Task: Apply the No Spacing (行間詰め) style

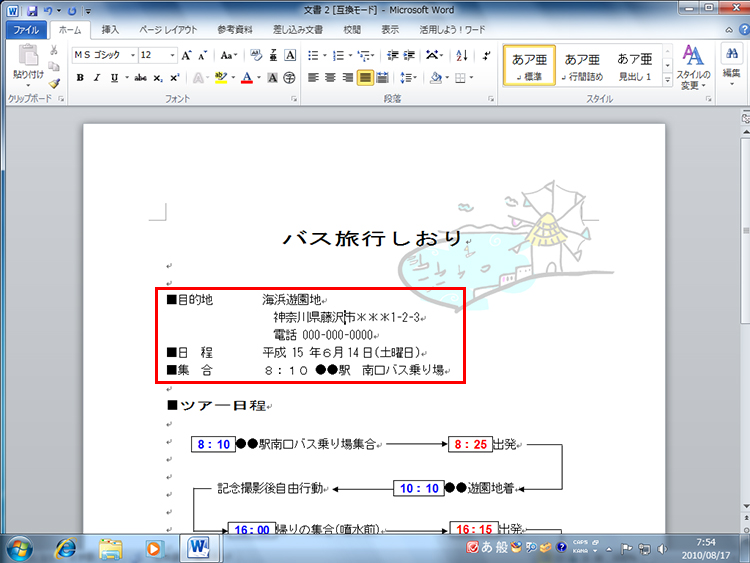Action: [582, 66]
